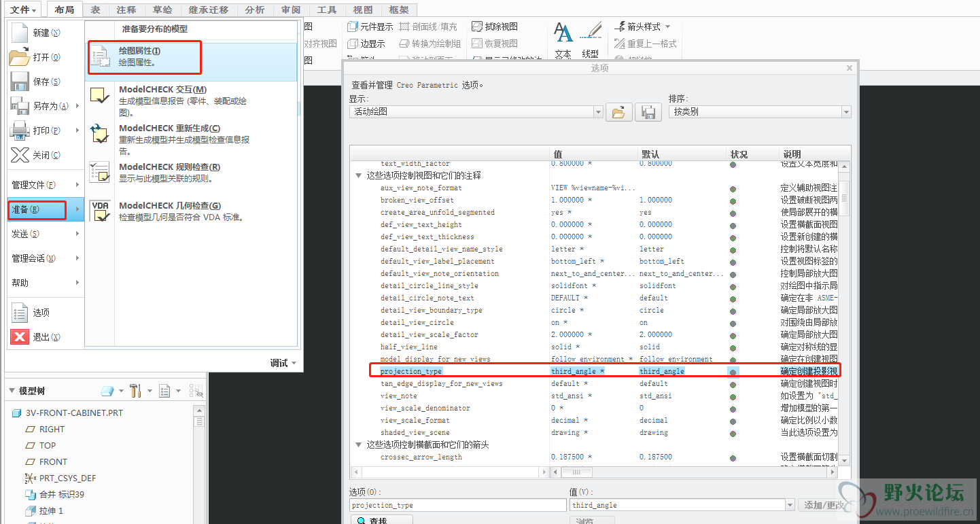The width and height of the screenshot is (980, 524).
Task: Click ModelCHECK 交互 icon
Action: point(100,95)
